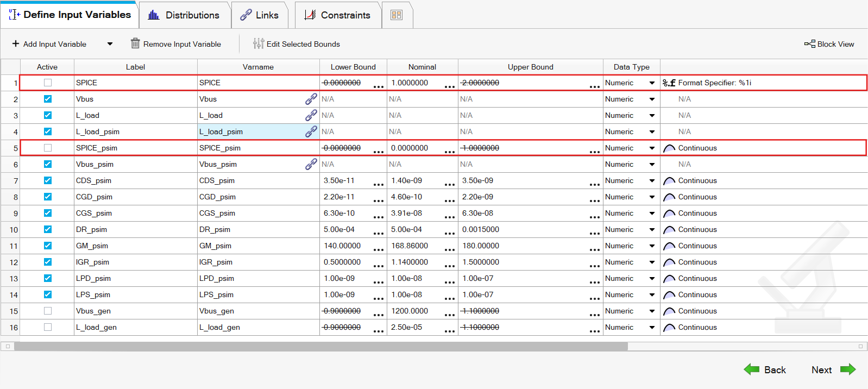Viewport: 868px width, 389px height.
Task: Click Continuous distribution icon for CDS_psim
Action: pos(669,181)
